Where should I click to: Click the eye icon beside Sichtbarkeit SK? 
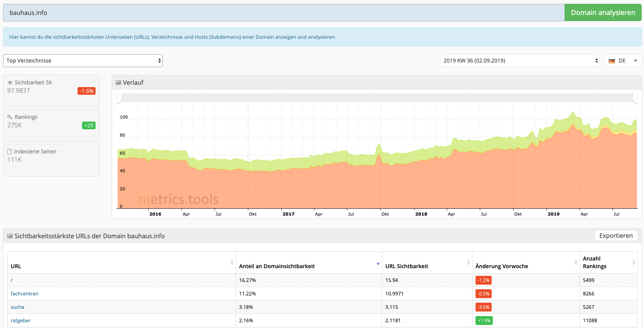(x=10, y=82)
